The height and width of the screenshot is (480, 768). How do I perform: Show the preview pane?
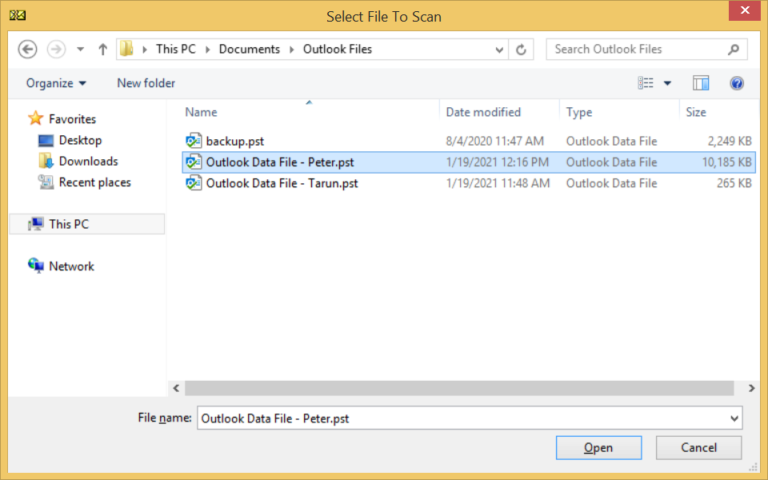click(x=701, y=83)
